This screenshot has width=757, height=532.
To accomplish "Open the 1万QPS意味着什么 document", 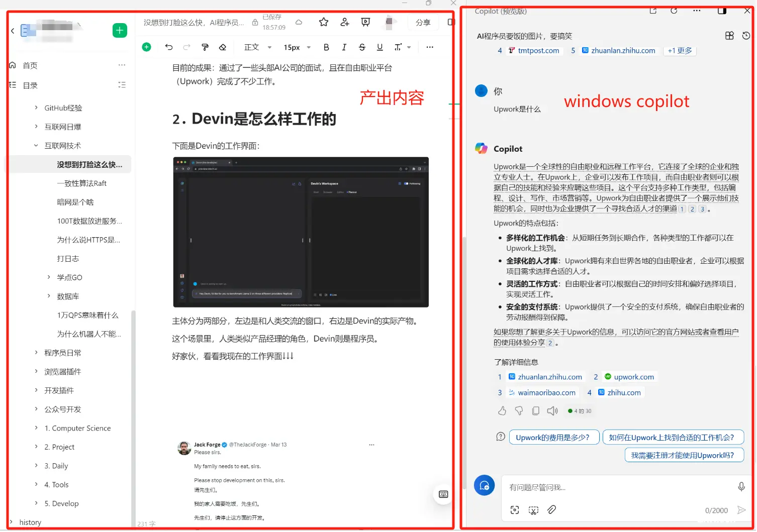I will (87, 315).
